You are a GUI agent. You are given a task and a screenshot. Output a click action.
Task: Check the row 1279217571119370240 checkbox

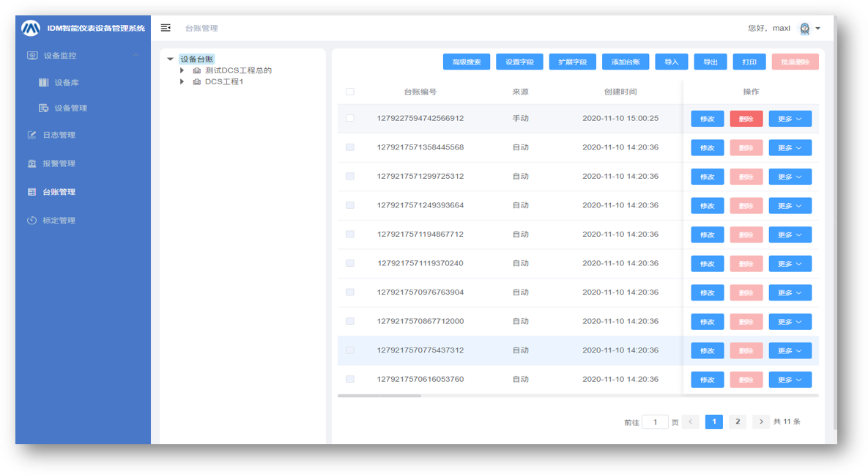(350, 263)
